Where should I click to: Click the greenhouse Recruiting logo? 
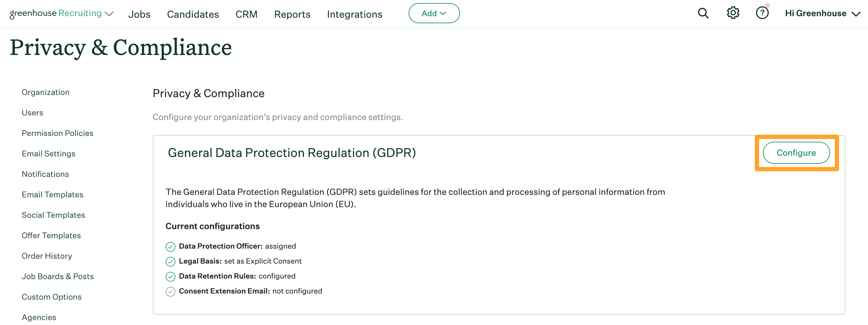55,13
